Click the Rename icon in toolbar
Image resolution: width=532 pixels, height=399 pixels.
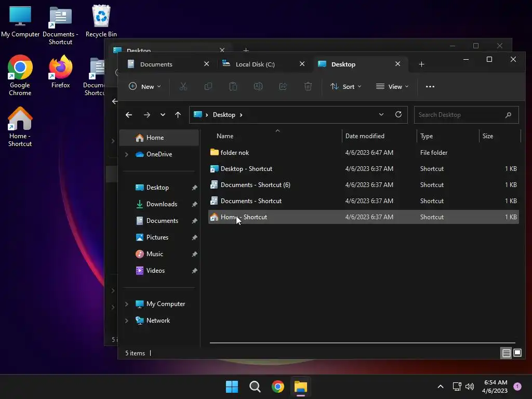tap(258, 87)
